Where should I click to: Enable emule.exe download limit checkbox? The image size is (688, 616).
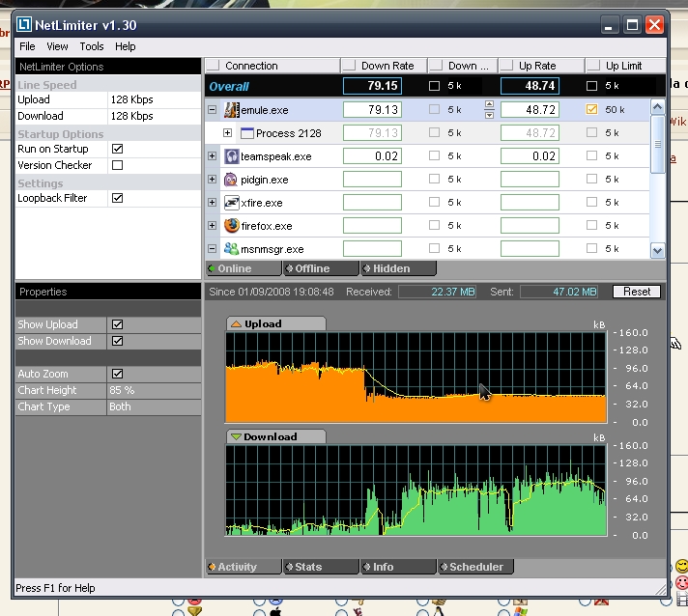[435, 109]
